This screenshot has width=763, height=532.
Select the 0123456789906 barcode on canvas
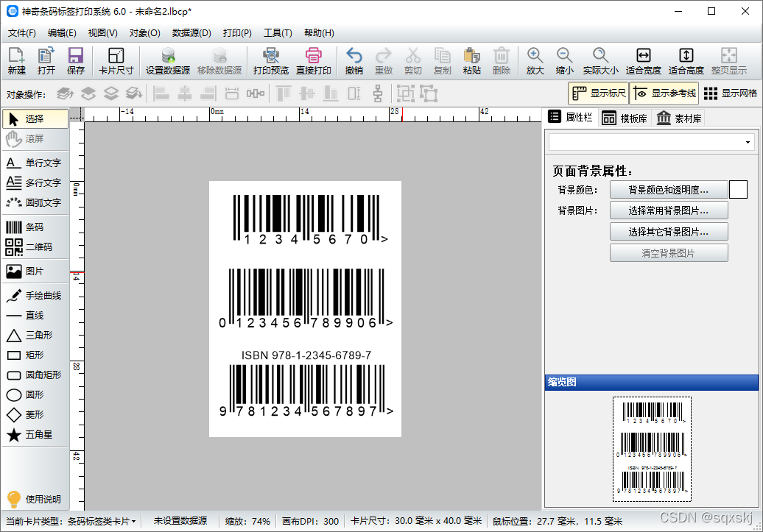[306, 299]
